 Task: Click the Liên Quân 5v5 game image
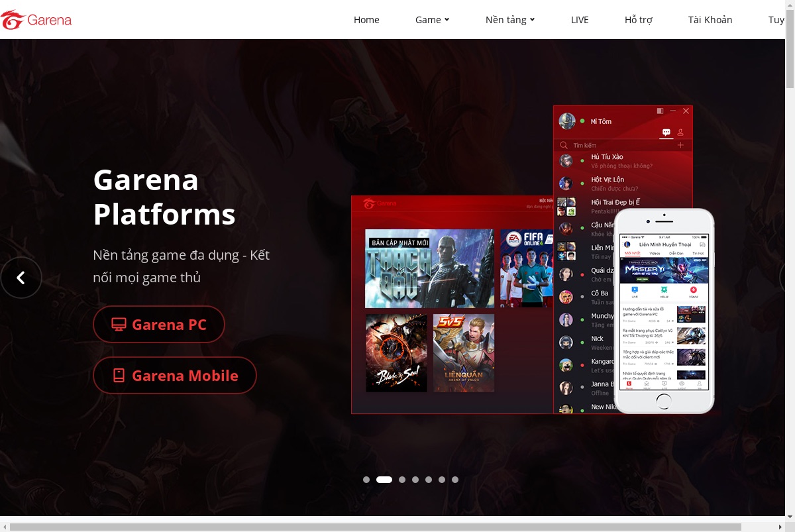tap(464, 353)
